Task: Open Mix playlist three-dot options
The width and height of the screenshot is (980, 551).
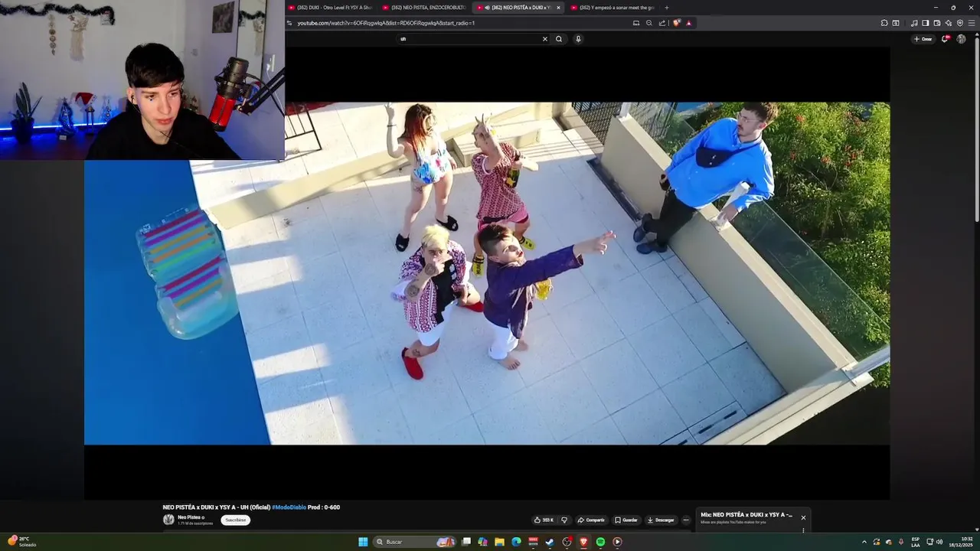Action: tap(803, 530)
